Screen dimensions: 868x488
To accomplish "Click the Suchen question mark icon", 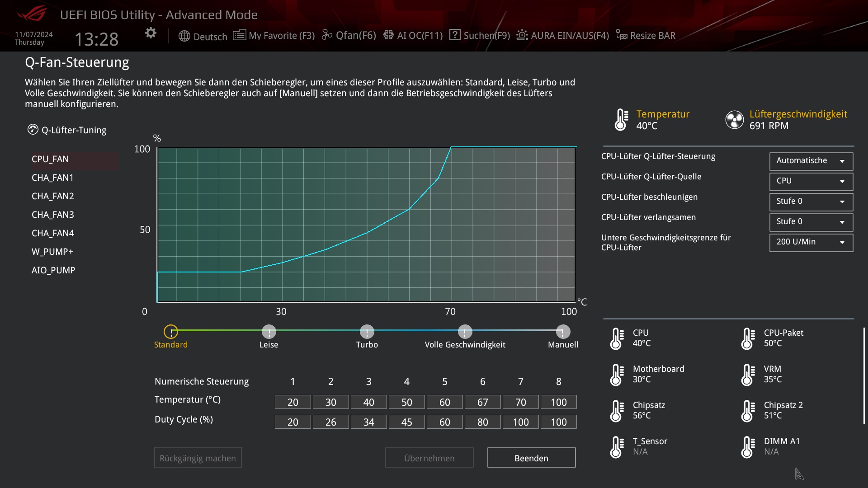I will click(455, 35).
